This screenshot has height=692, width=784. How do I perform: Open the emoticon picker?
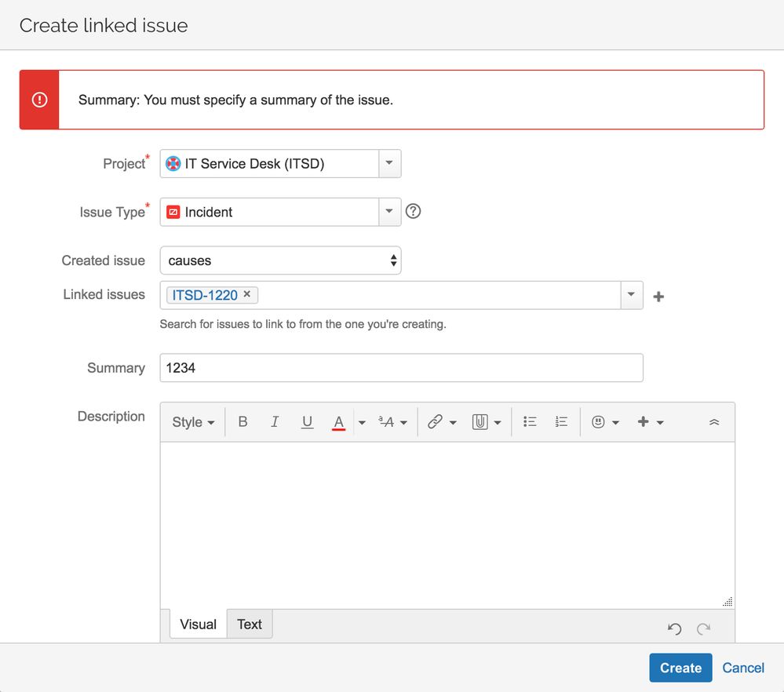(605, 422)
